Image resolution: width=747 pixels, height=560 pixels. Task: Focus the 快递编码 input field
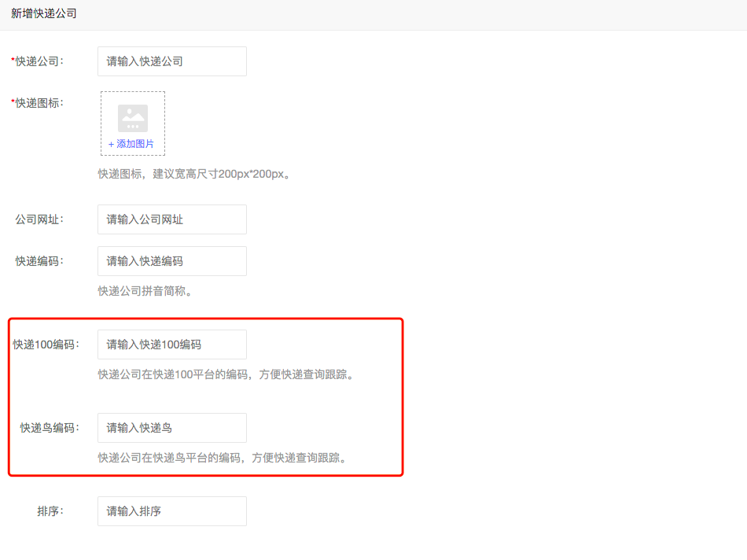coord(172,261)
